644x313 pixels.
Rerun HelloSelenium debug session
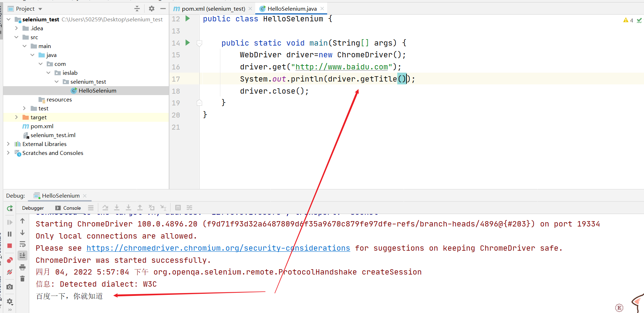tap(10, 208)
